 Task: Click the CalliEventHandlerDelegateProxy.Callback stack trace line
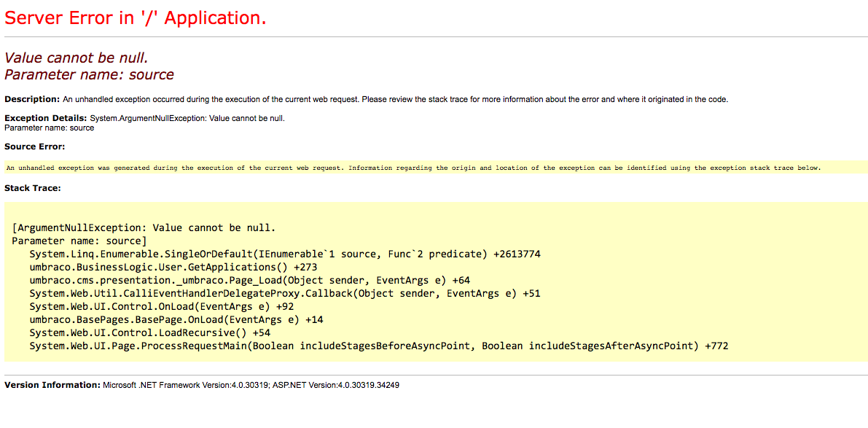click(284, 293)
